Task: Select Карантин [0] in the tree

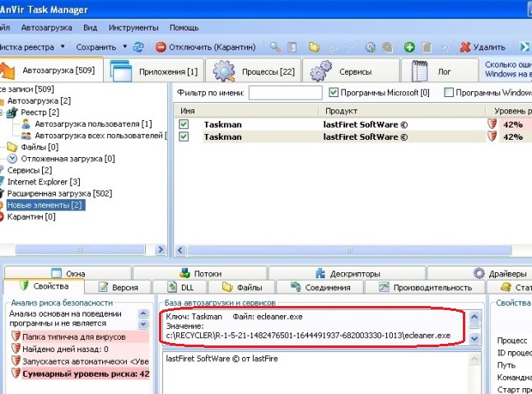Action: (31, 216)
